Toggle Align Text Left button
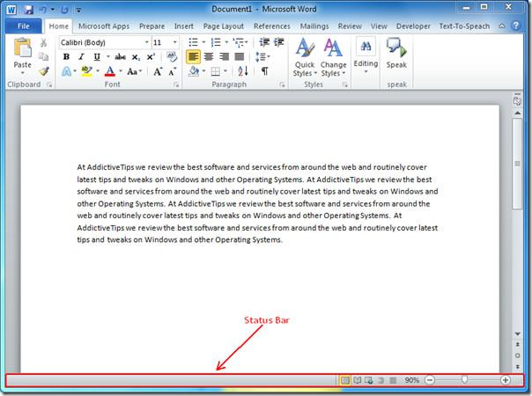The width and height of the screenshot is (532, 396). tap(194, 57)
